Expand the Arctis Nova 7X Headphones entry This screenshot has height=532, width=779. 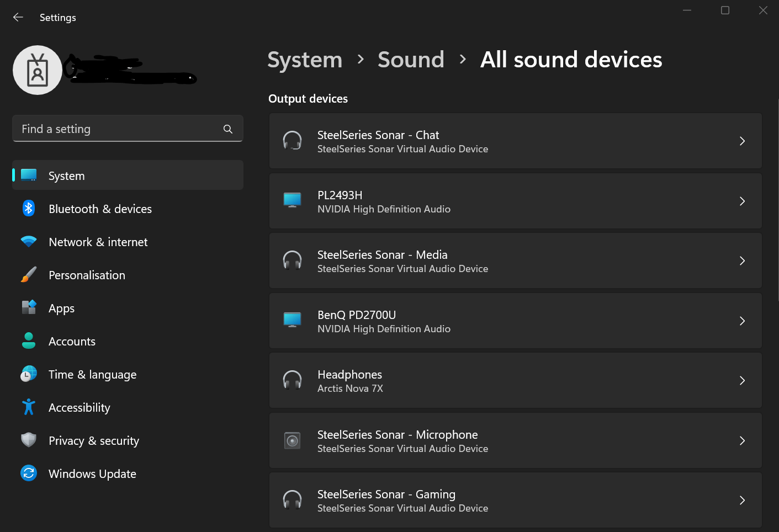[742, 380]
